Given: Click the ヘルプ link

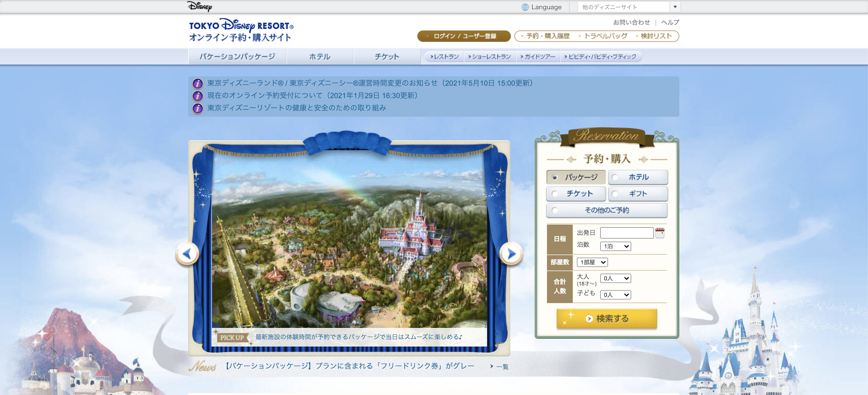Looking at the screenshot, I should click(670, 22).
